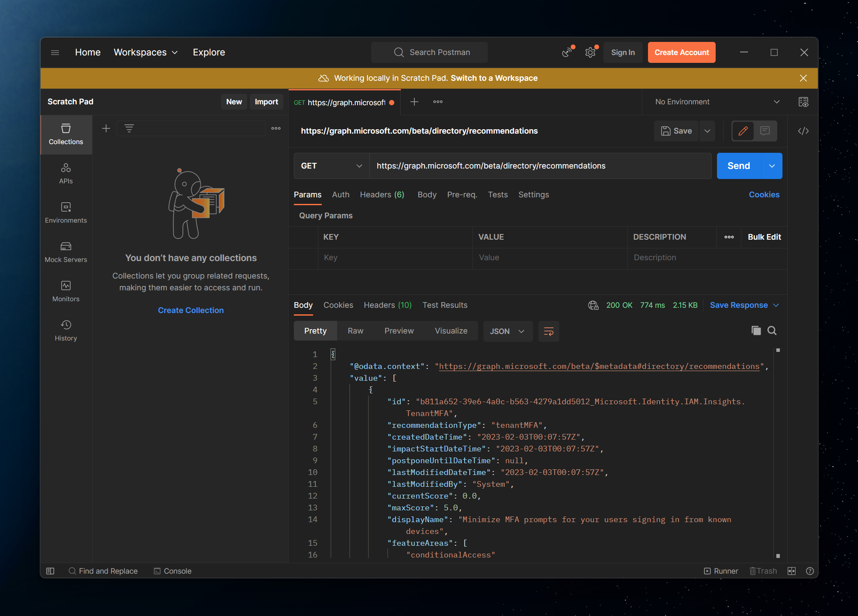Open the code snippet panel icon

coord(803,131)
